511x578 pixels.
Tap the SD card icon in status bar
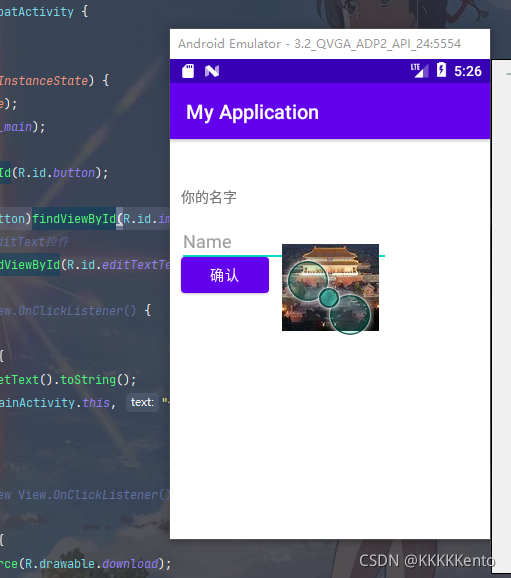[188, 71]
